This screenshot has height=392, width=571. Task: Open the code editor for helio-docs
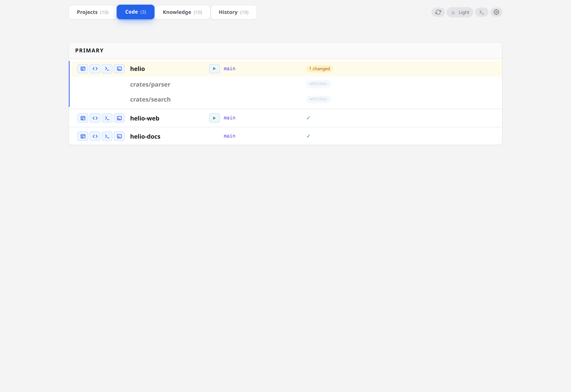tap(95, 136)
